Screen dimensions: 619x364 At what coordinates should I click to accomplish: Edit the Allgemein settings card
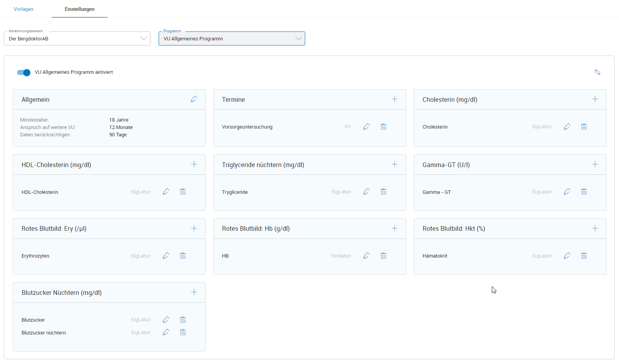coord(194,99)
